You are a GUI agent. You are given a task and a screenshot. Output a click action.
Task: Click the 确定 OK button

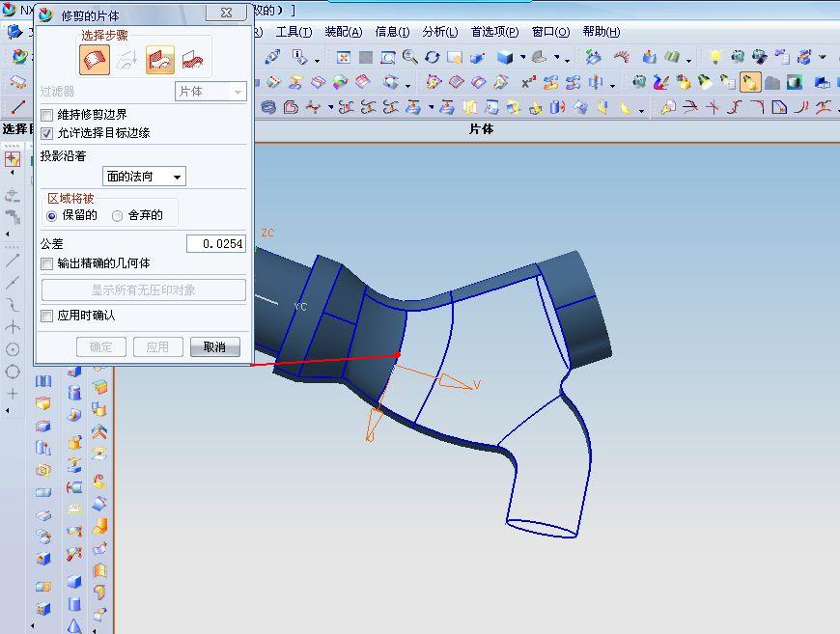pyautogui.click(x=101, y=347)
